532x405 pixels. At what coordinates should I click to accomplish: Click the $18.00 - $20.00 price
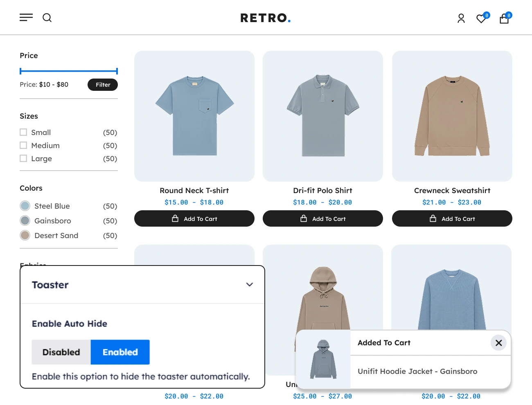[323, 202]
